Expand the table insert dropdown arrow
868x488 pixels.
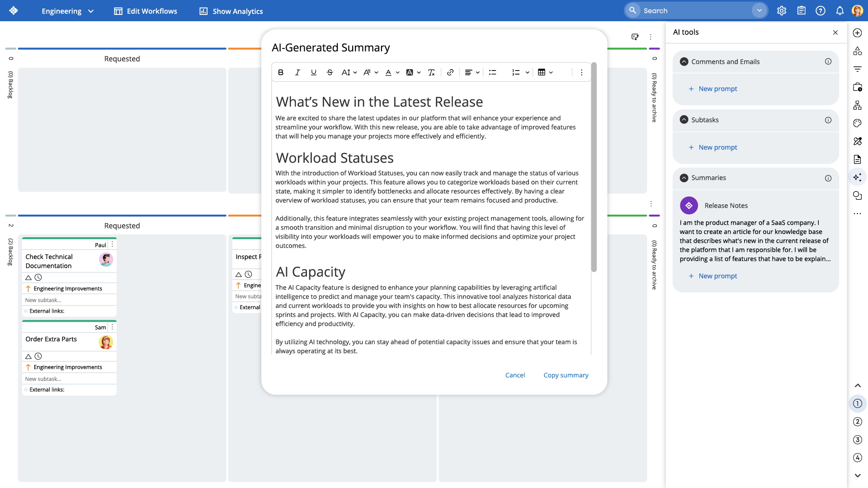pos(551,72)
